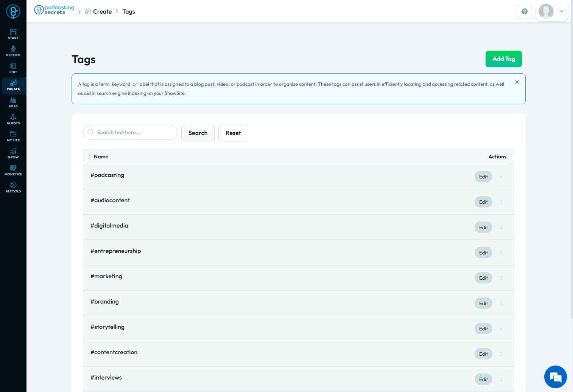Navigate to My Site icon
The width and height of the screenshot is (573, 392).
click(x=13, y=136)
